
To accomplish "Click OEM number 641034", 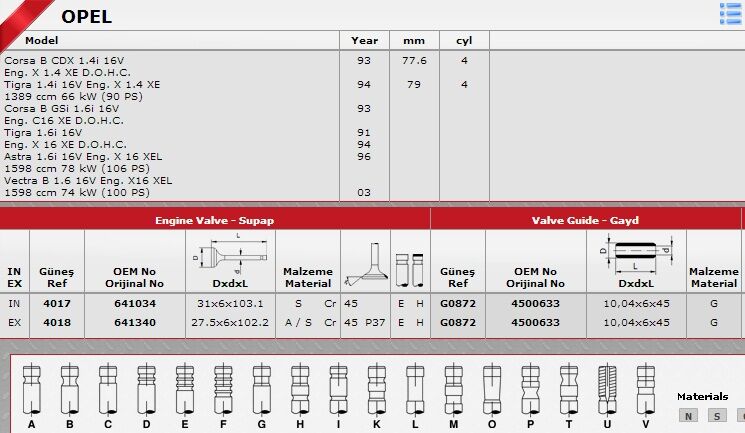I will [x=135, y=303].
